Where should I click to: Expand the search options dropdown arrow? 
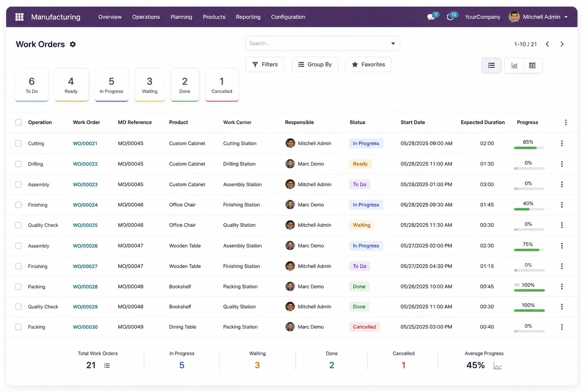pyautogui.click(x=393, y=44)
